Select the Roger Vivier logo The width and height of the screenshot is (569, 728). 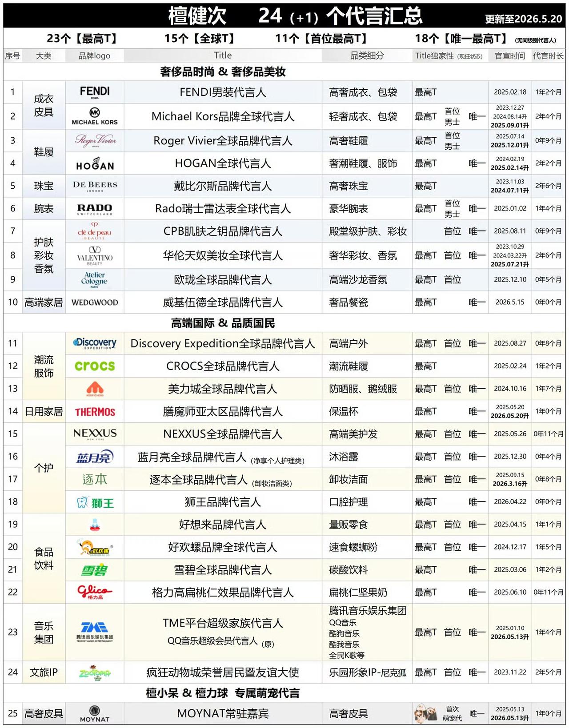[x=95, y=140]
